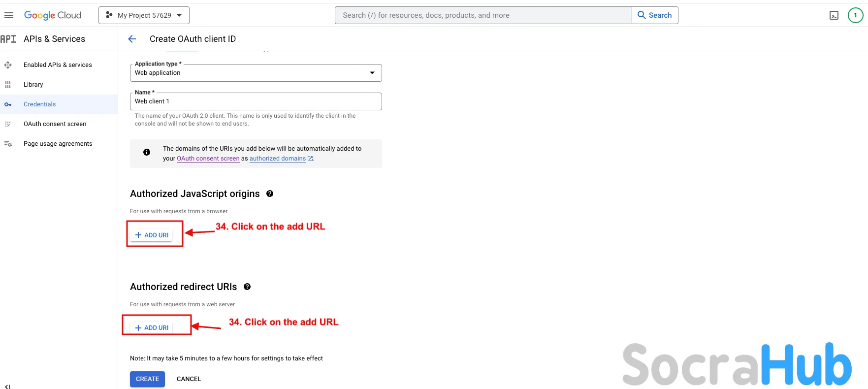Open the My Project 57629 selector
Screen dimensions: 868x389
coord(144,15)
